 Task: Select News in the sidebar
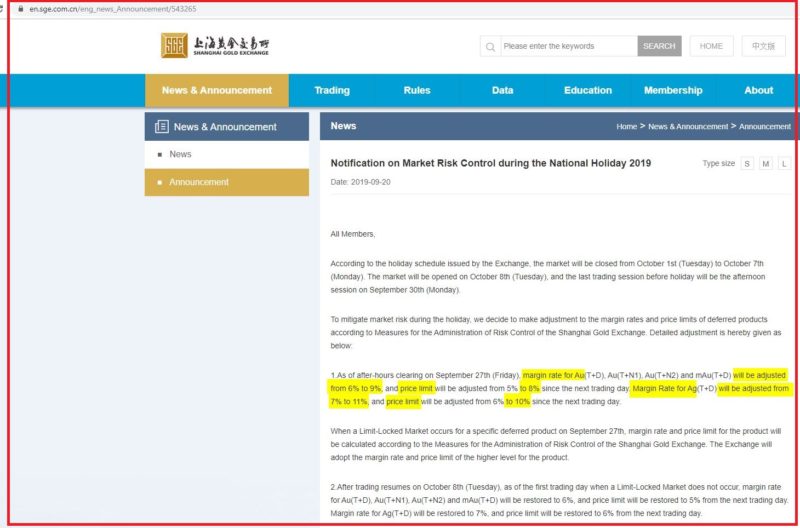coord(227,154)
